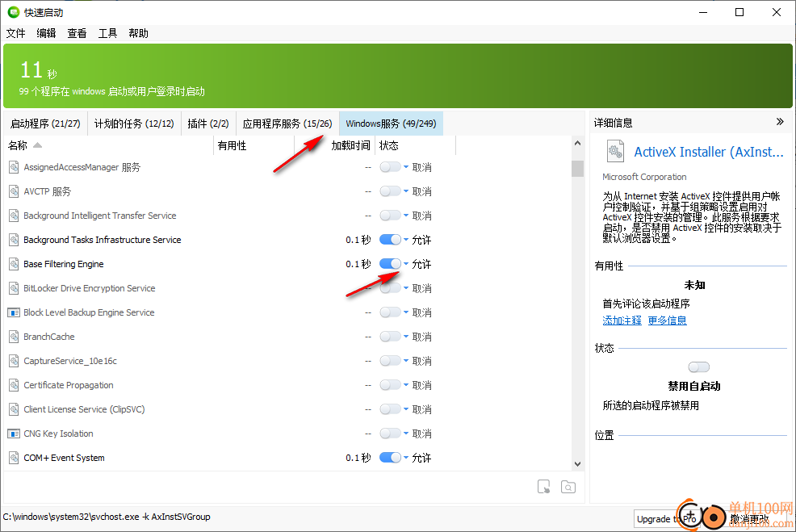The height and width of the screenshot is (532, 796).
Task: Enable BitLocker Drive Encryption Service toggle
Action: (x=390, y=288)
